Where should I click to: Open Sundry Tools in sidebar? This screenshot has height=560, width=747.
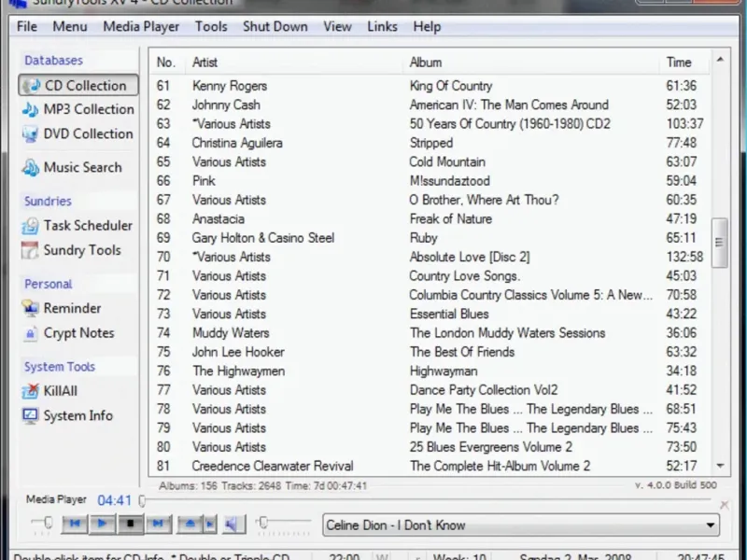pyautogui.click(x=72, y=250)
